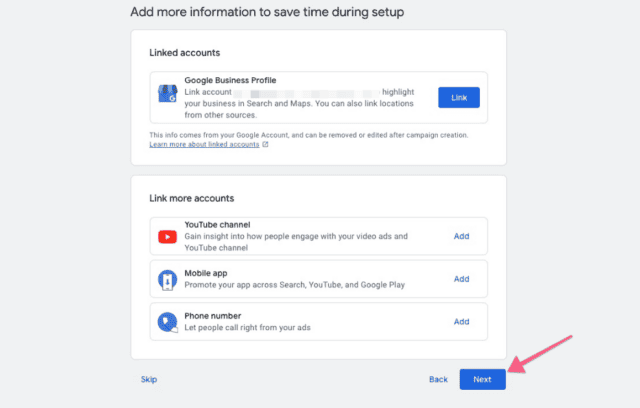Add a Mobile app

(461, 279)
